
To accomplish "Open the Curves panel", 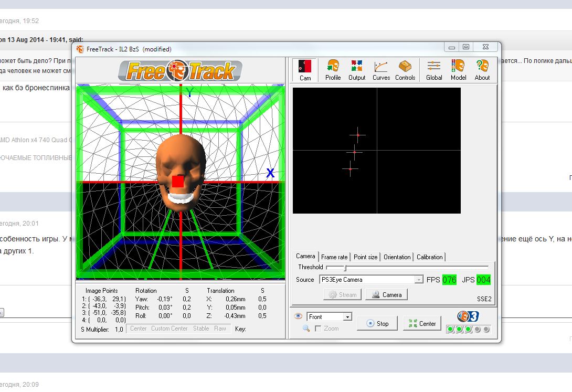I will [381, 70].
